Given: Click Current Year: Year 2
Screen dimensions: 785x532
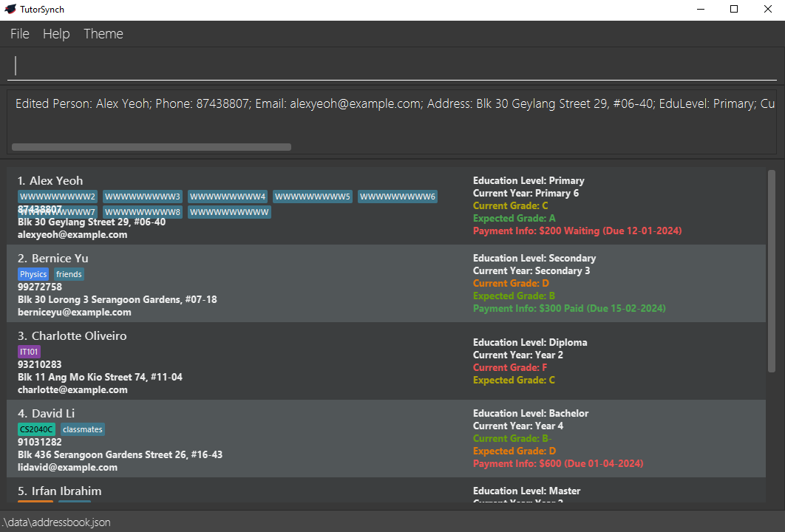Looking at the screenshot, I should (518, 355).
